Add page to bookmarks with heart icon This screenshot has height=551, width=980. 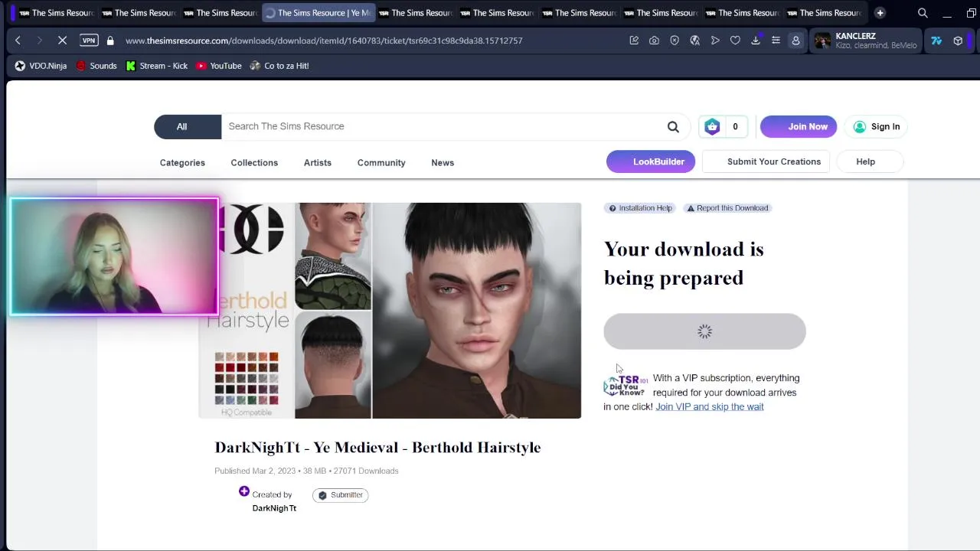tap(735, 41)
